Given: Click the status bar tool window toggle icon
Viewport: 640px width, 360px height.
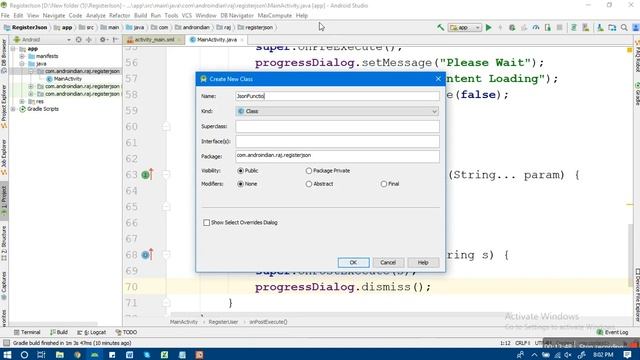Looking at the screenshot, I should coord(6,343).
